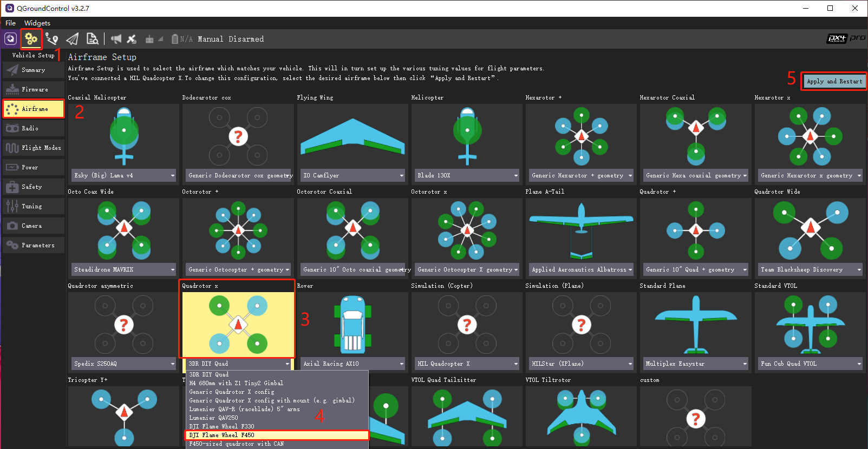The width and height of the screenshot is (868, 449).
Task: Expand the Generic Hexarotor + geometry dropdown
Action: coord(582,175)
